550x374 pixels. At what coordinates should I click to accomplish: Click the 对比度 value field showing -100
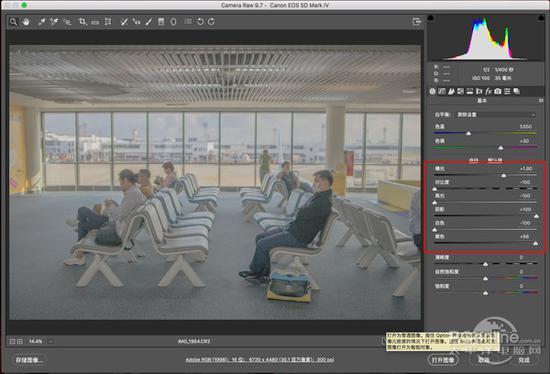point(525,182)
